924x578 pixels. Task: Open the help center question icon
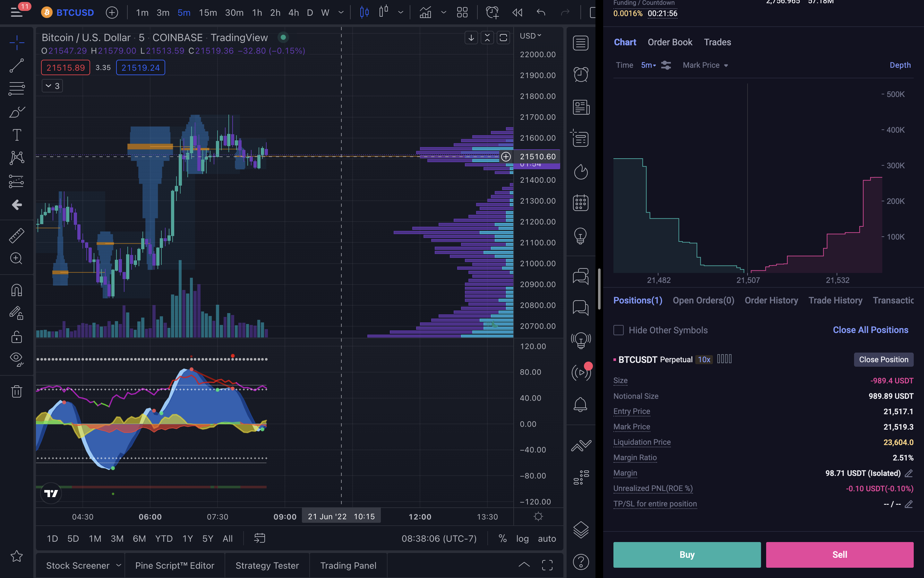pyautogui.click(x=581, y=562)
